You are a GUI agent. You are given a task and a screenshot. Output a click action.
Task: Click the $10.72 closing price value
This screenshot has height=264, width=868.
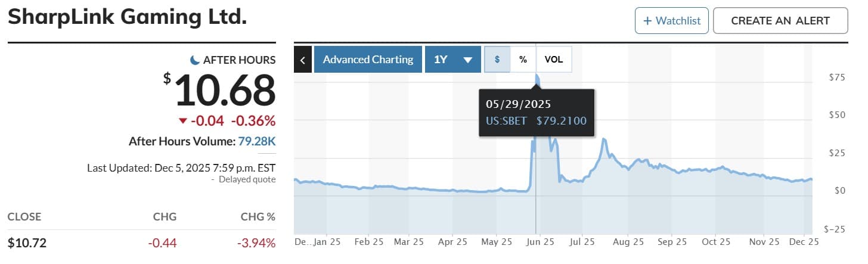(x=27, y=243)
